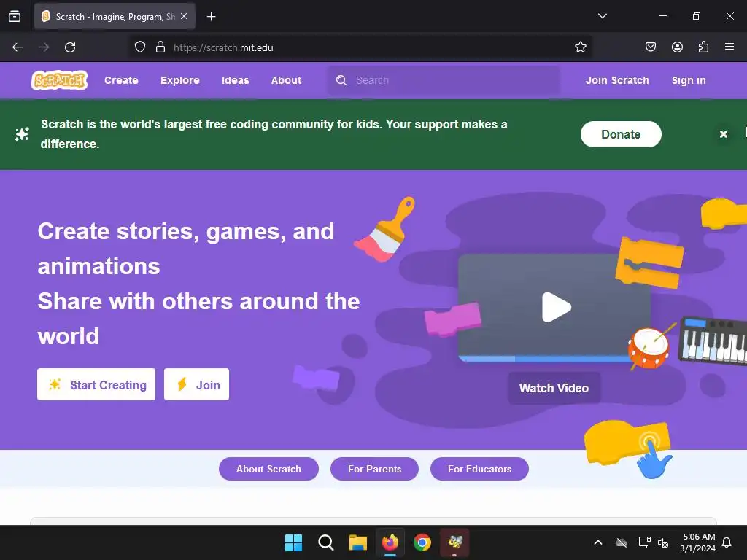Screen dimensions: 747x560
Task: Open the Extensions puzzle icon
Action: point(703,47)
